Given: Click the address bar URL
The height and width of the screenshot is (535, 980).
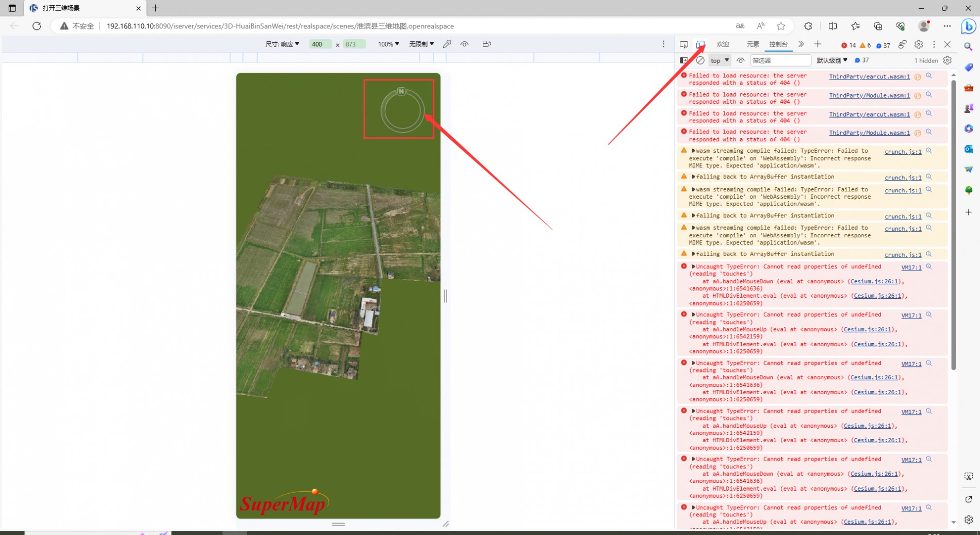Looking at the screenshot, I should coord(280,26).
